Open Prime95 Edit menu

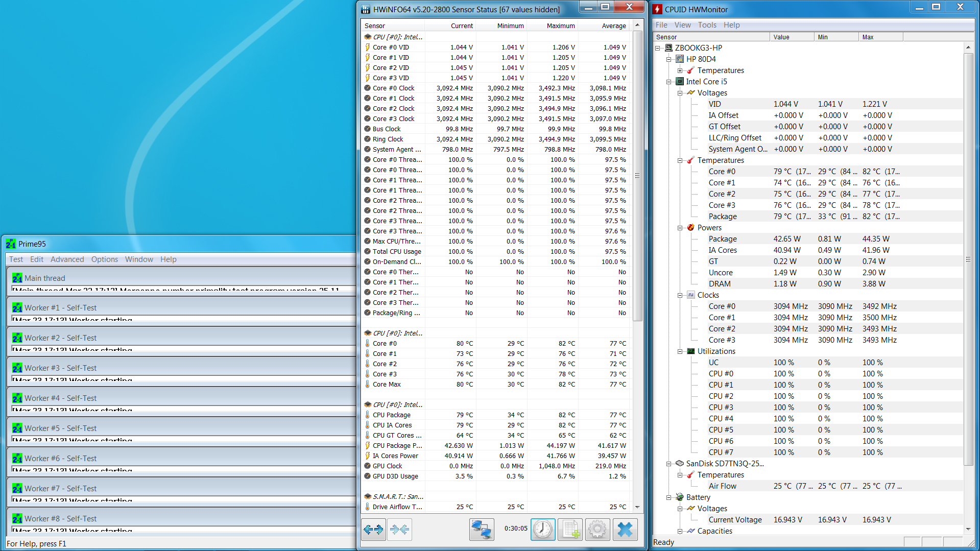coord(37,259)
